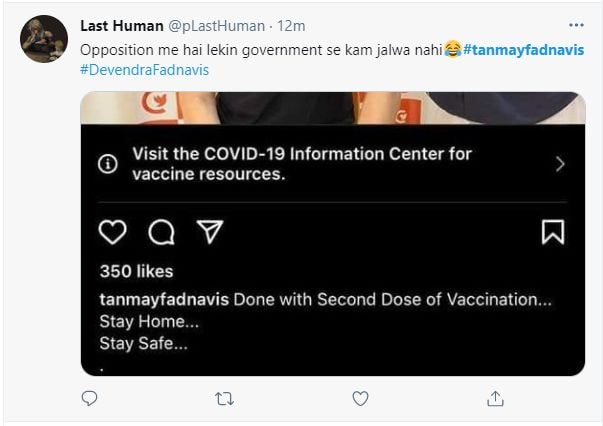Toggle the Instagram bookmark save icon
The height and width of the screenshot is (426, 603).
tap(553, 232)
